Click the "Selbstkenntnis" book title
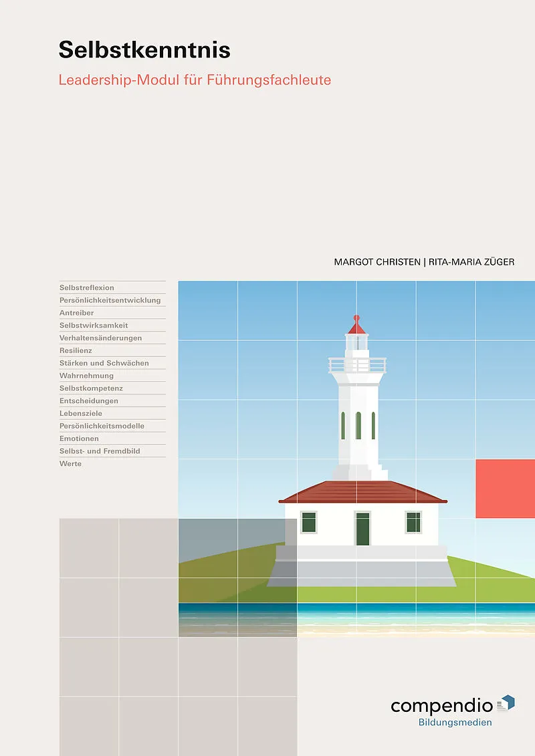Image resolution: width=535 pixels, height=756 pixels. pyautogui.click(x=144, y=49)
